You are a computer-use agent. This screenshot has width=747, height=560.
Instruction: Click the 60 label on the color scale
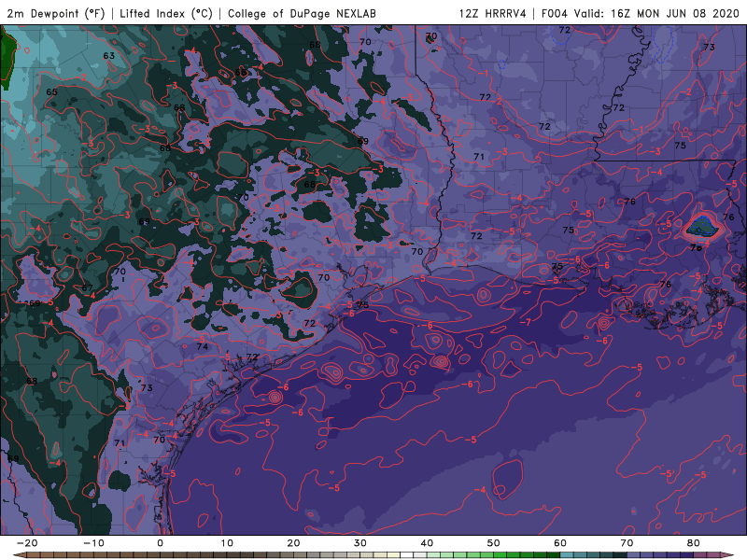point(560,543)
